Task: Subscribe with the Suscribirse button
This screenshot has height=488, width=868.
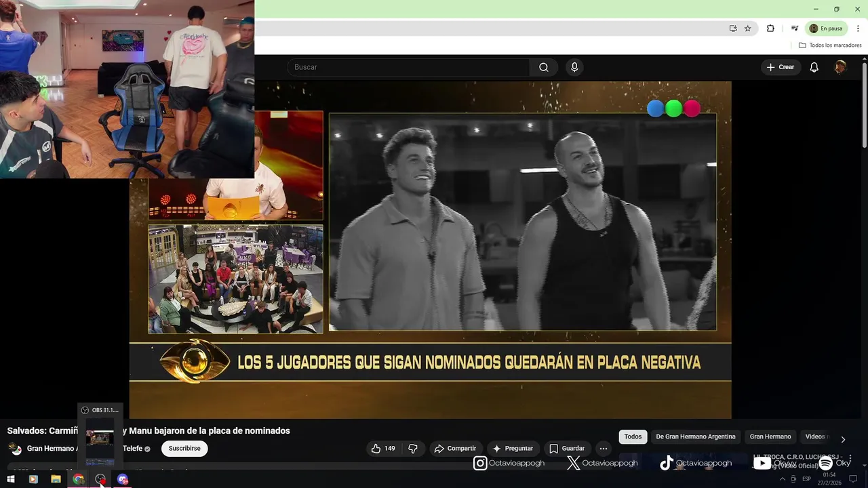Action: pos(184,449)
